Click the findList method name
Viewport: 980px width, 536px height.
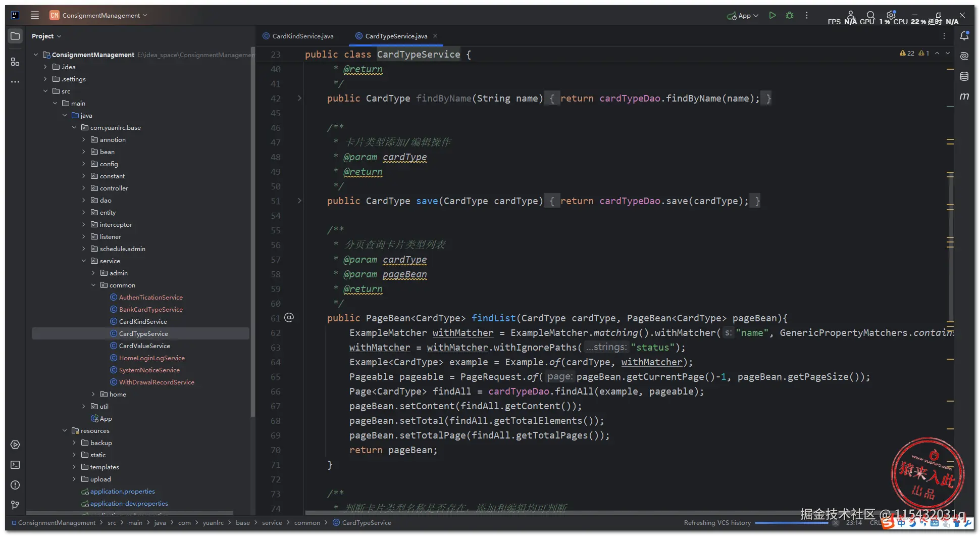[x=493, y=318]
